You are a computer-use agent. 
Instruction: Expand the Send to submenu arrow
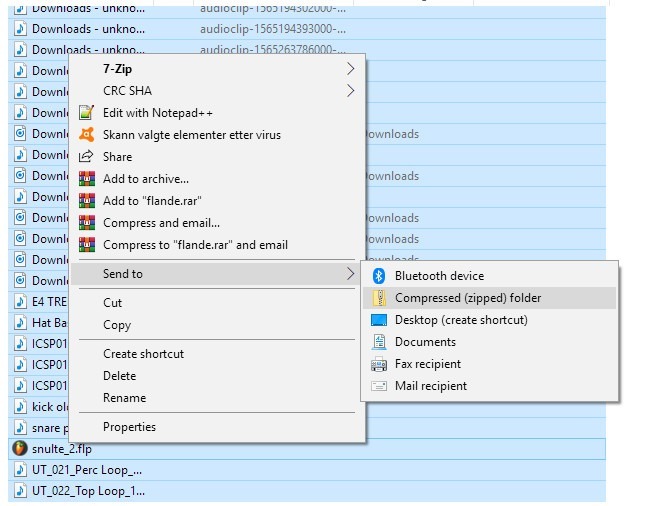(x=350, y=274)
